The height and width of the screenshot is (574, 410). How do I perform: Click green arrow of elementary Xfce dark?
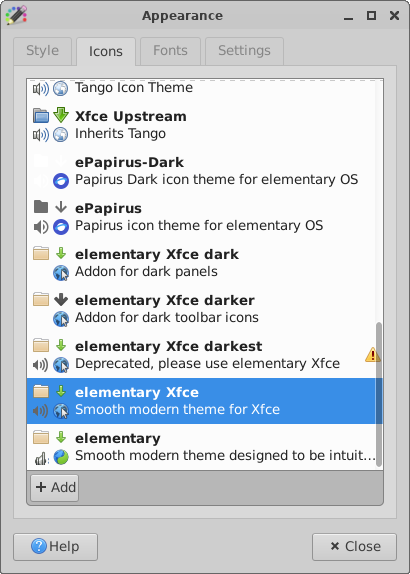pyautogui.click(x=61, y=253)
